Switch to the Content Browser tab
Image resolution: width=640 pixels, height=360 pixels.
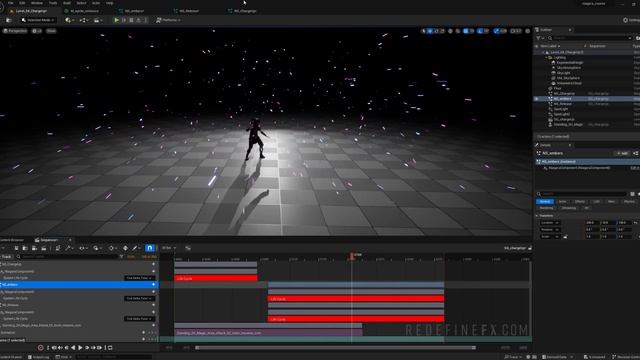pyautogui.click(x=13, y=240)
